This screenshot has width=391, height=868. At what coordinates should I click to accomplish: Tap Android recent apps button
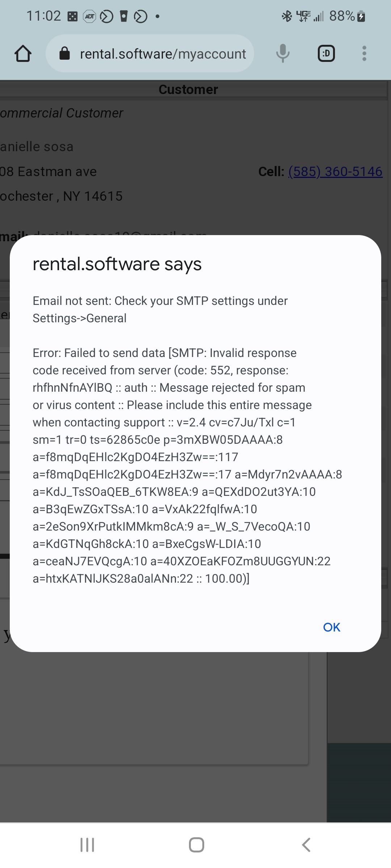coord(87,845)
